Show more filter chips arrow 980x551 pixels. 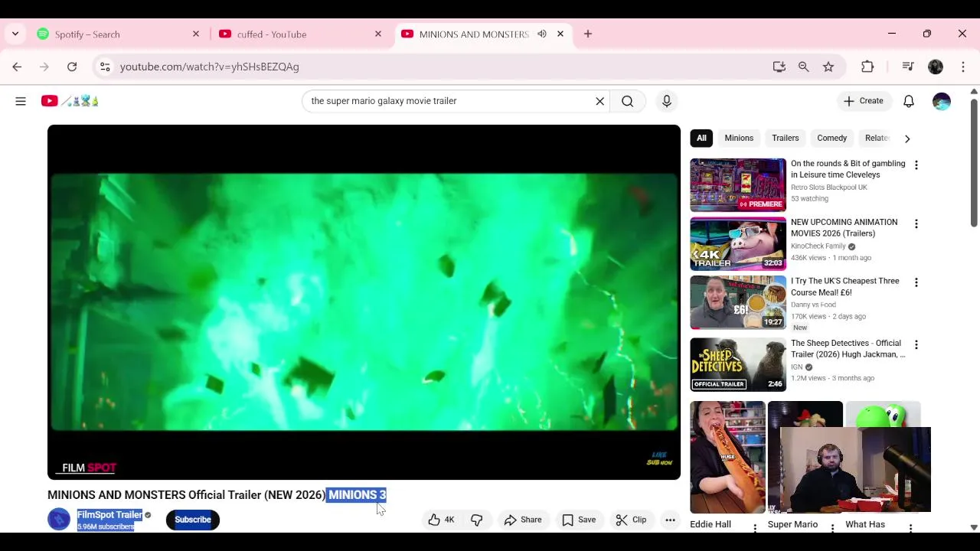(907, 139)
